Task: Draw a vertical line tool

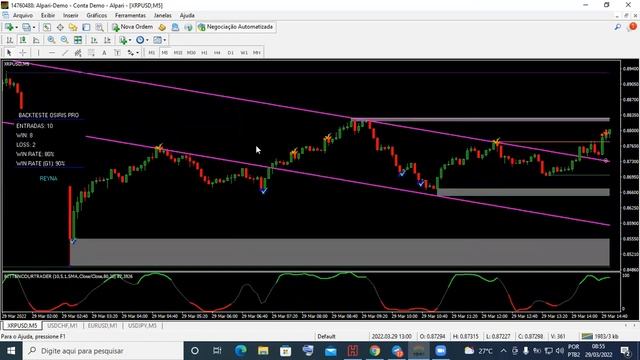Action: (x=38, y=53)
